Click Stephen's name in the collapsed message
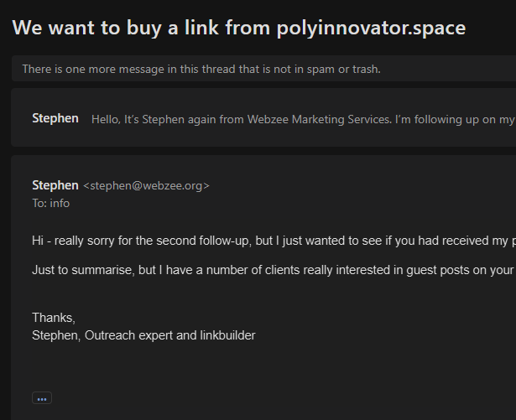 click(x=55, y=119)
